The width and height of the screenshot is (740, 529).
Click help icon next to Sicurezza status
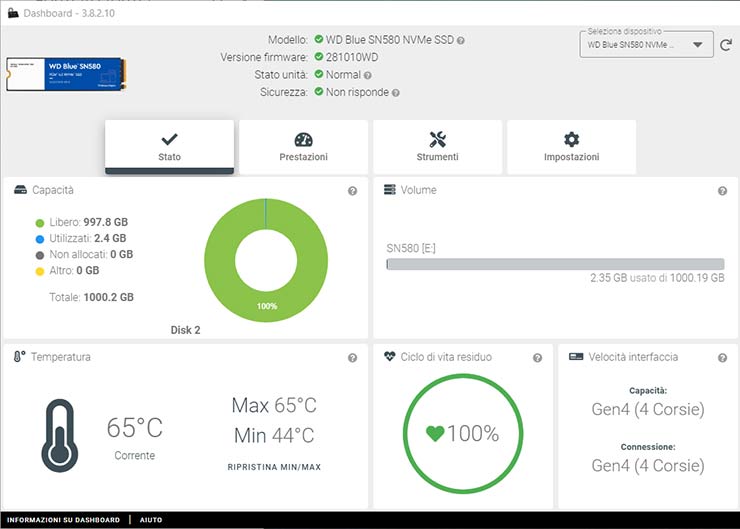pyautogui.click(x=396, y=93)
